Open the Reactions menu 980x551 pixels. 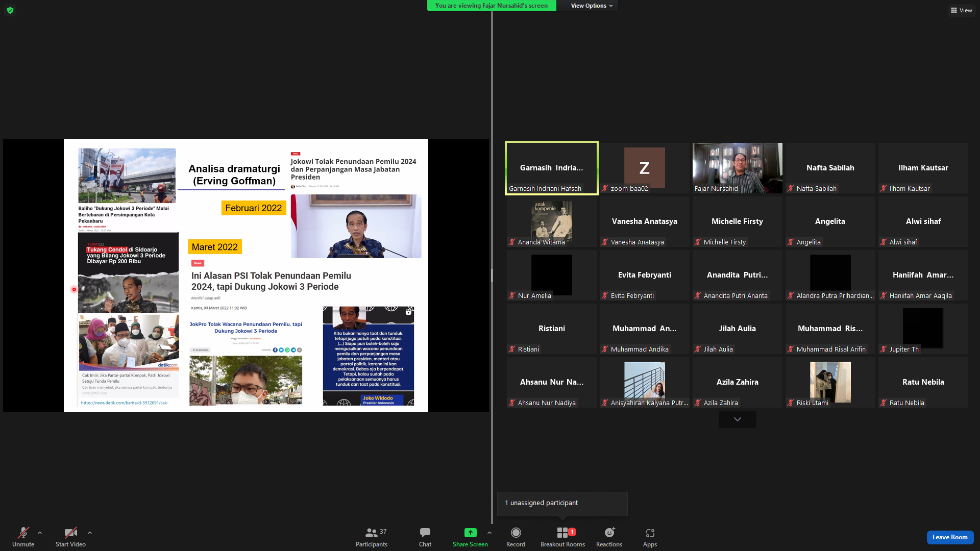coord(609,537)
